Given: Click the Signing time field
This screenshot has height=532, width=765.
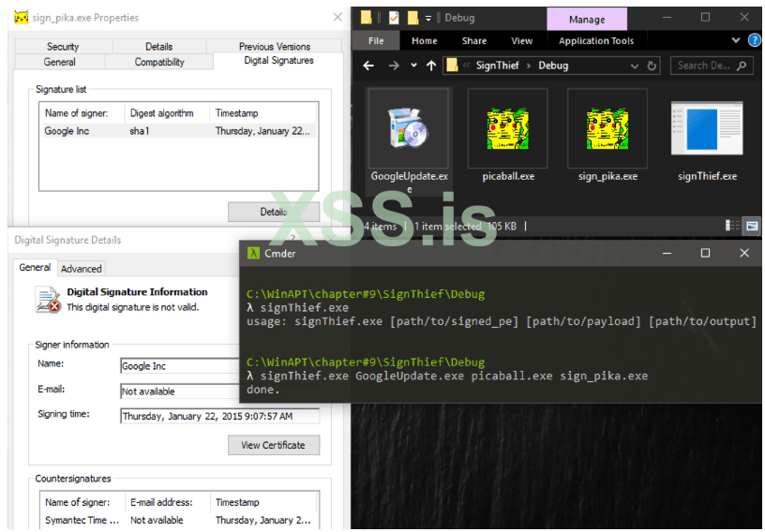Looking at the screenshot, I should coord(220,416).
